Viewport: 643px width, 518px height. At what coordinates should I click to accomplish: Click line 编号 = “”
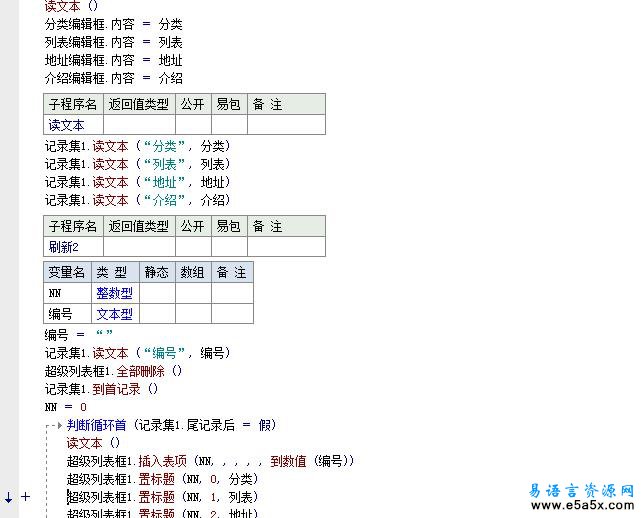78,335
